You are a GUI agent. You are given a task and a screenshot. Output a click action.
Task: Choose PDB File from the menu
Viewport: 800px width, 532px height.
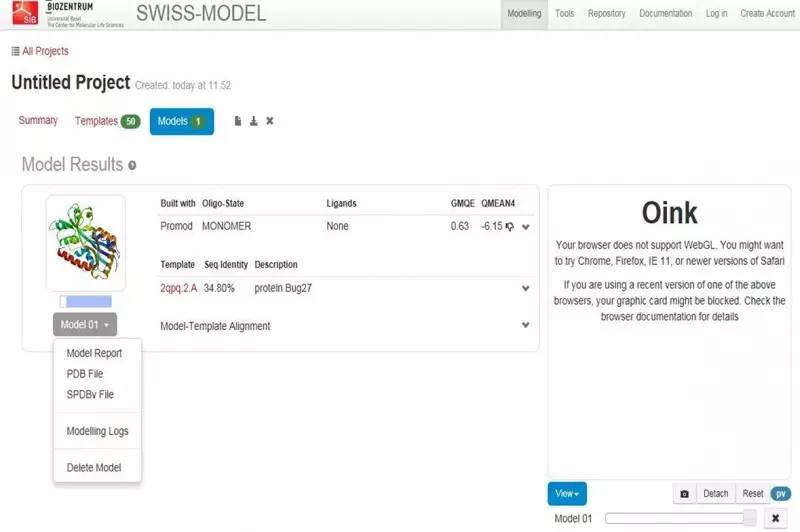tap(85, 374)
